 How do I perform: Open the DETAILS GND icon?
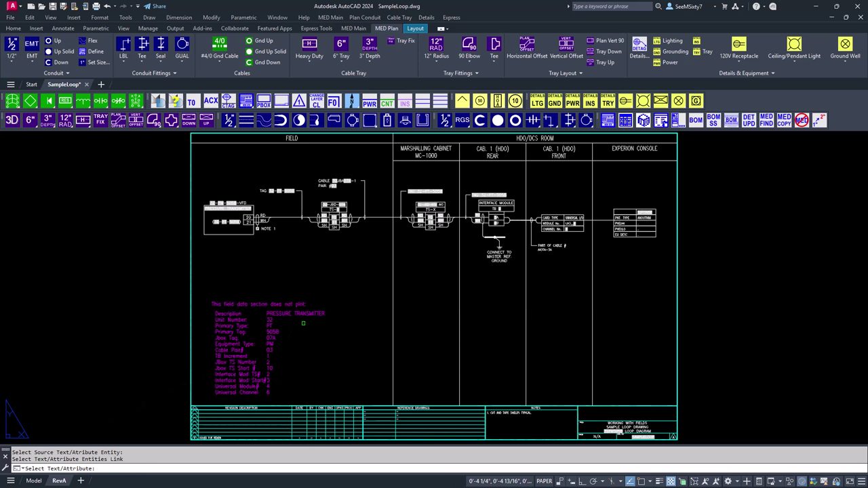click(555, 101)
